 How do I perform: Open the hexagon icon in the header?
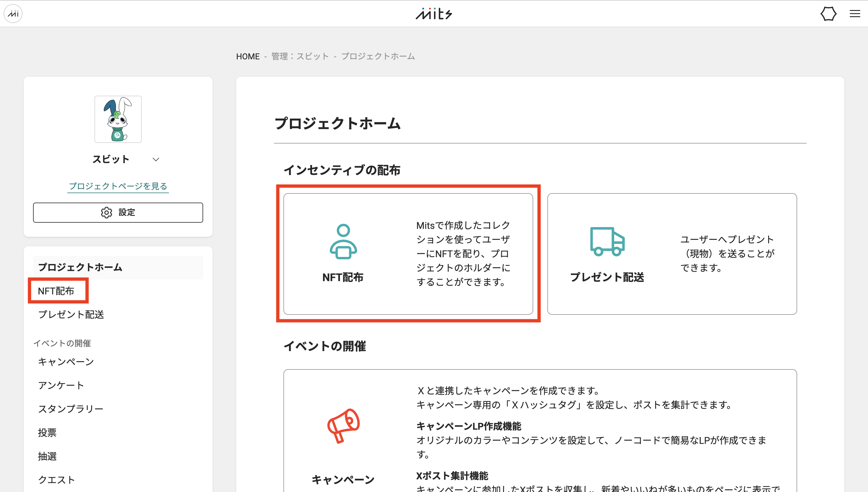point(828,14)
